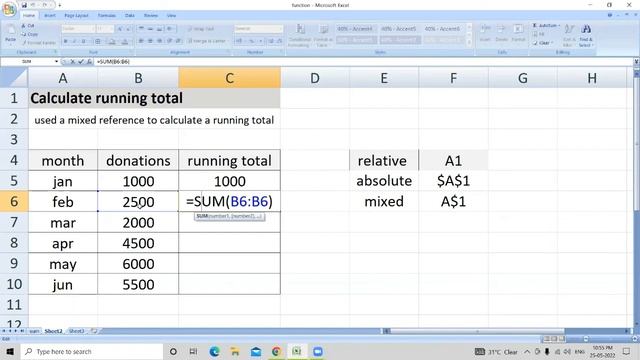The image size is (640, 360).
Task: Save workbook from Quick Access Toolbar
Action: coord(24,5)
